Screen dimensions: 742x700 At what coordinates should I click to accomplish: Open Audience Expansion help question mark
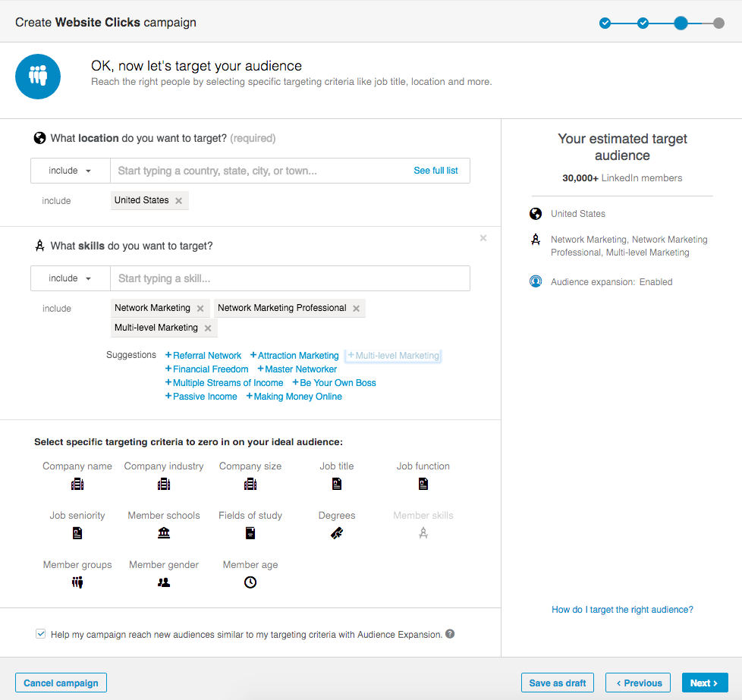click(x=450, y=634)
